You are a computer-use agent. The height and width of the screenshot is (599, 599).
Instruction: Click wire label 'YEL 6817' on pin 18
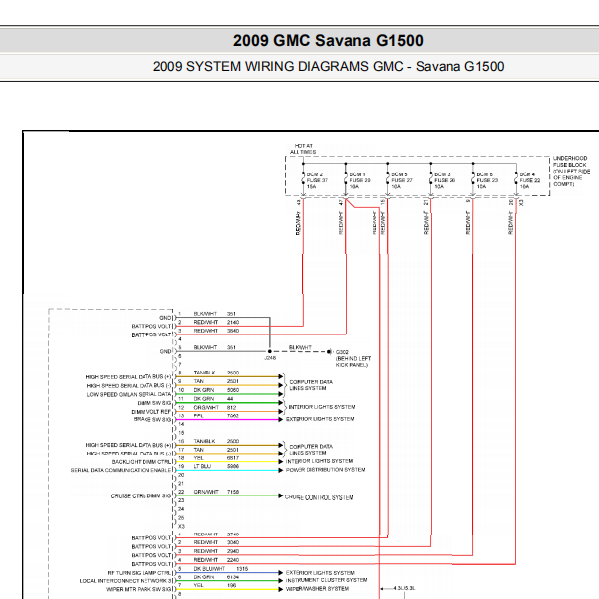(x=216, y=458)
